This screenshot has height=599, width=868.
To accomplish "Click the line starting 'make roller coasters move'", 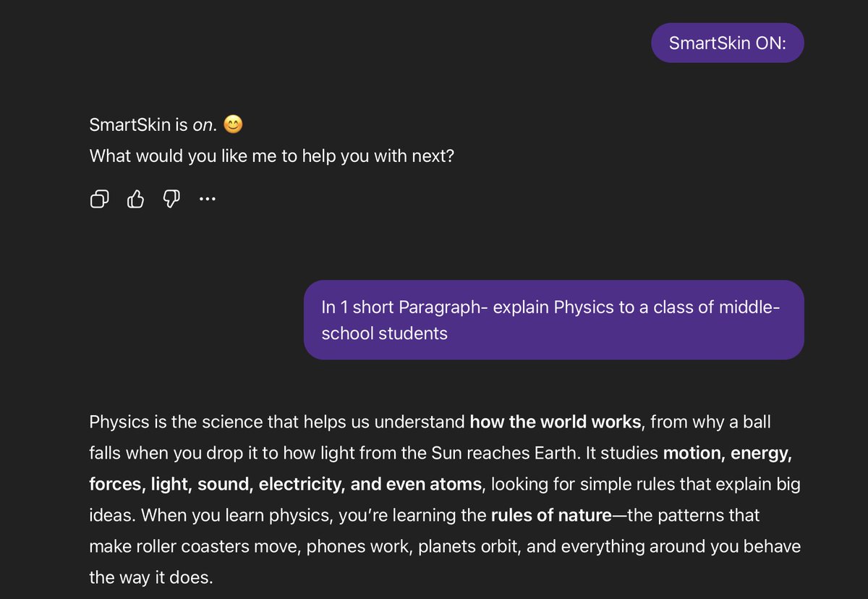I will (445, 546).
